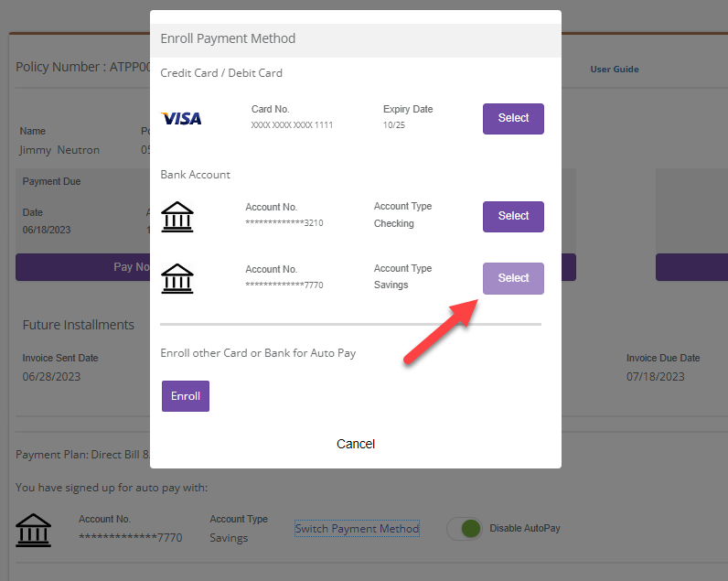Screen dimensions: 728x581
Task: Click the Checking account bank icon
Action: (177, 216)
